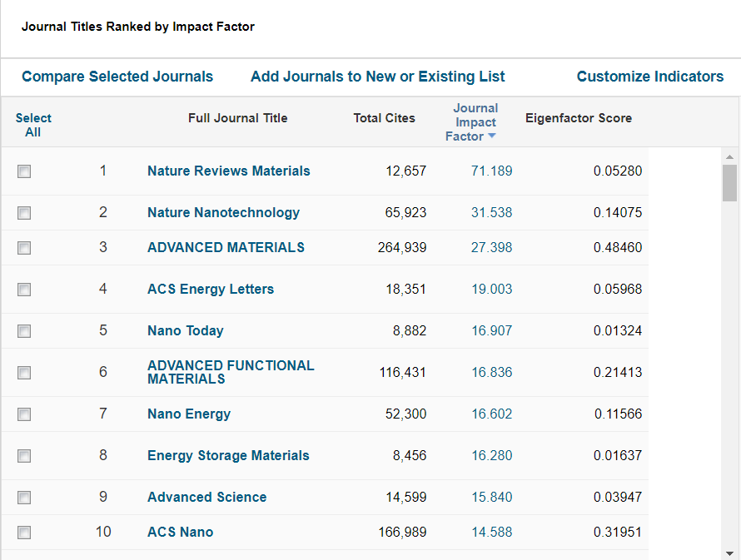Screen dimensions: 741x560
Task: Click the Nano Energy journal title
Action: click(x=189, y=414)
